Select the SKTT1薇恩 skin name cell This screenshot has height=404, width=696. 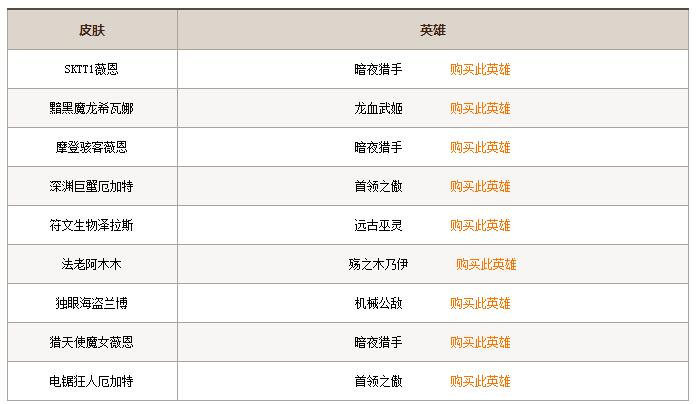click(x=91, y=69)
